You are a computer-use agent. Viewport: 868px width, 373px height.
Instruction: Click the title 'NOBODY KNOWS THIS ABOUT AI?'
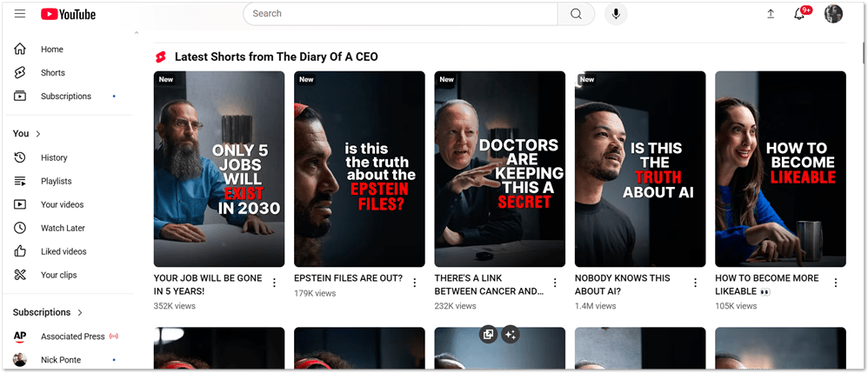point(622,284)
